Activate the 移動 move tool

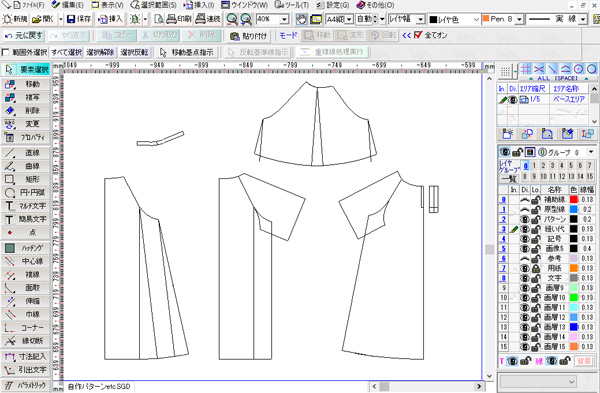[x=26, y=84]
